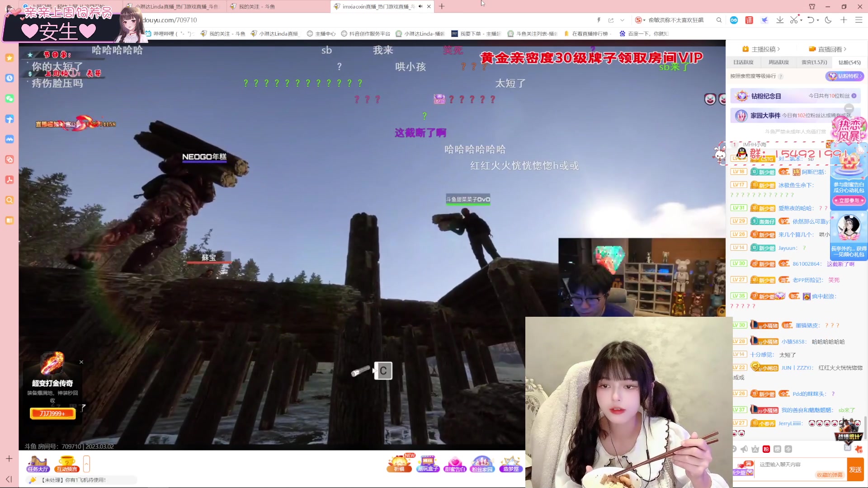Expand the undo history dropdown arrow
Image resolution: width=868 pixels, height=488 pixels.
pyautogui.click(x=818, y=20)
